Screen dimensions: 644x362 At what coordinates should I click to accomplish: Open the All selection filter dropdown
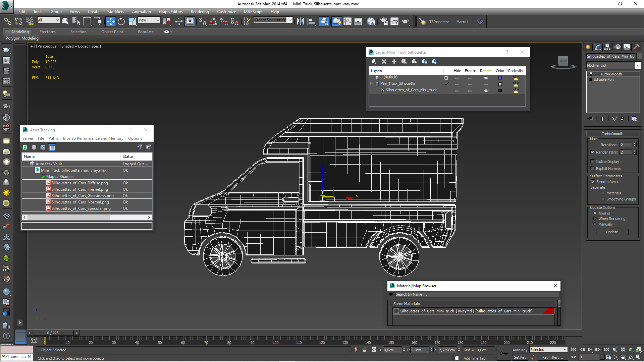48,20
